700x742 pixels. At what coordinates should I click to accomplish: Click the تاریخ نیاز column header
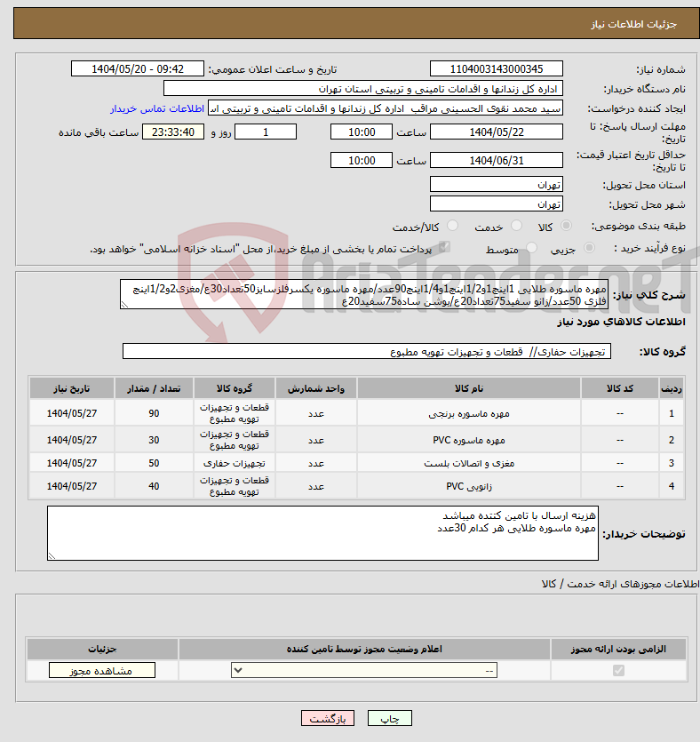pyautogui.click(x=71, y=388)
